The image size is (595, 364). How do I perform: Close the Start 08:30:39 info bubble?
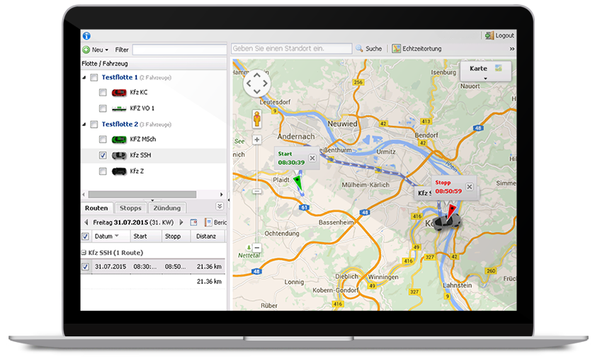coord(312,158)
